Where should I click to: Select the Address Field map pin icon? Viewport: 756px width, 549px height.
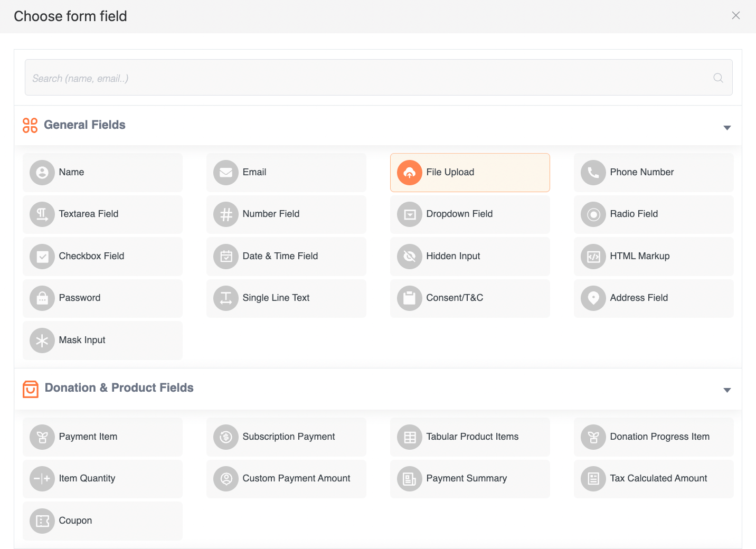pos(593,298)
